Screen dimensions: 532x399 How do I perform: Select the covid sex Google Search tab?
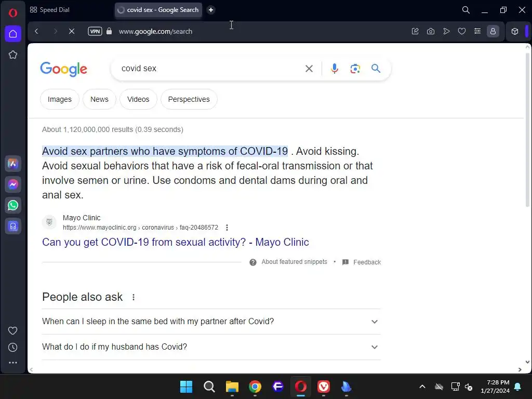(158, 10)
